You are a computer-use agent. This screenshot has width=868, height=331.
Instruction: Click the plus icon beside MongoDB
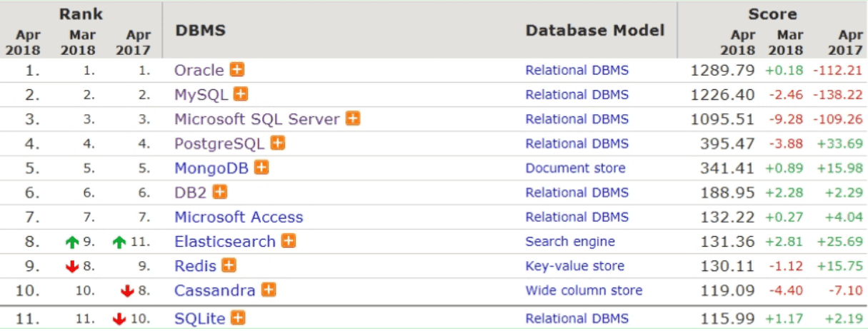262,168
